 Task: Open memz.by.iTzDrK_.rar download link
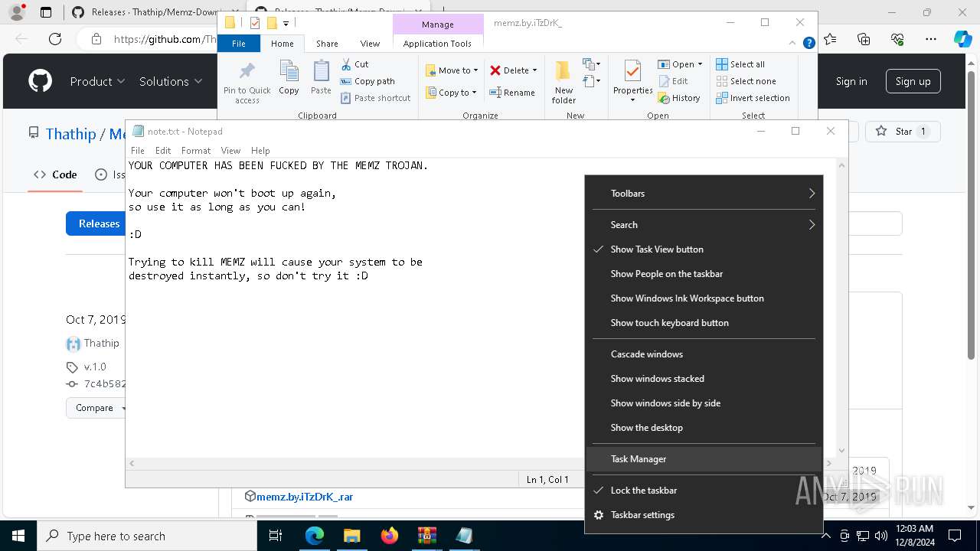[x=304, y=497]
